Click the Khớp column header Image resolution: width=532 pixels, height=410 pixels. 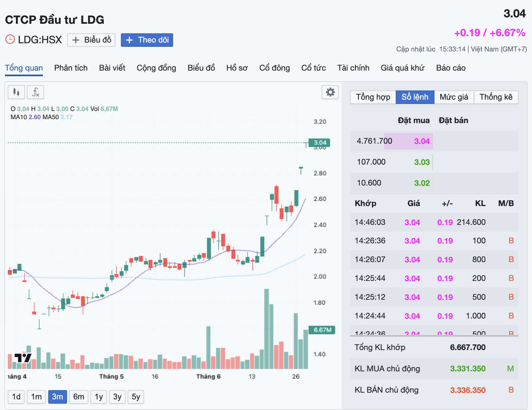click(365, 204)
